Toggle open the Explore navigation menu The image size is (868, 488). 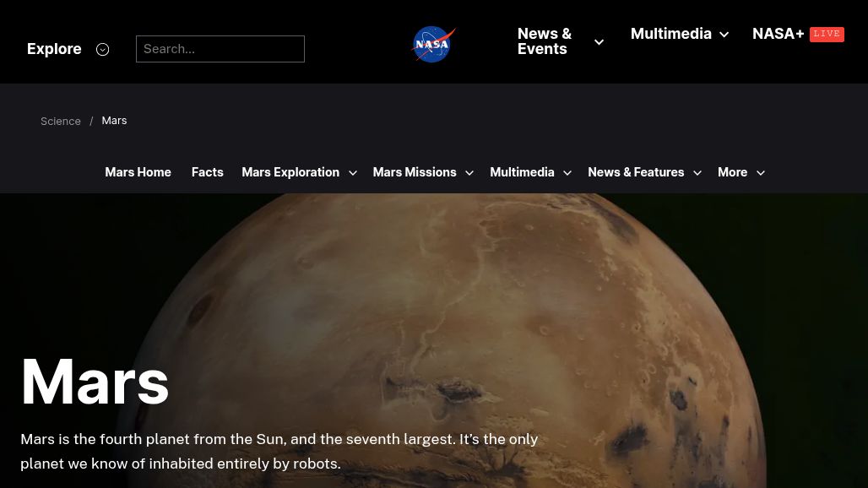54,49
